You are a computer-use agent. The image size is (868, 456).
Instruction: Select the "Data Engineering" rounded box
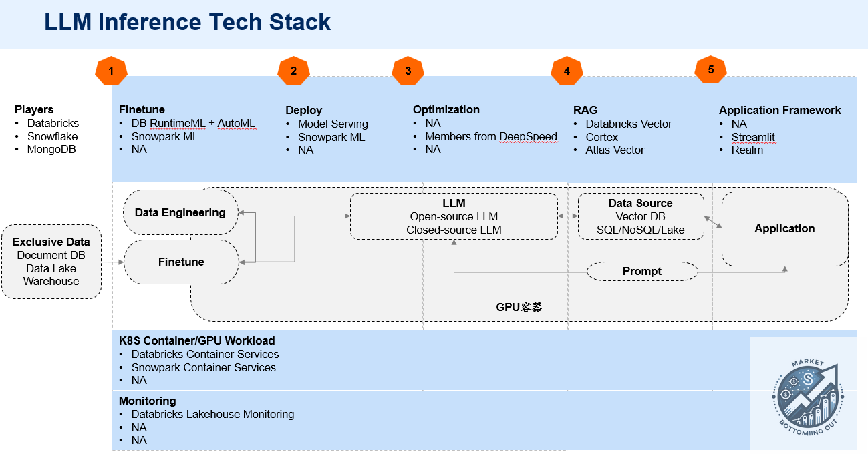[x=180, y=212]
